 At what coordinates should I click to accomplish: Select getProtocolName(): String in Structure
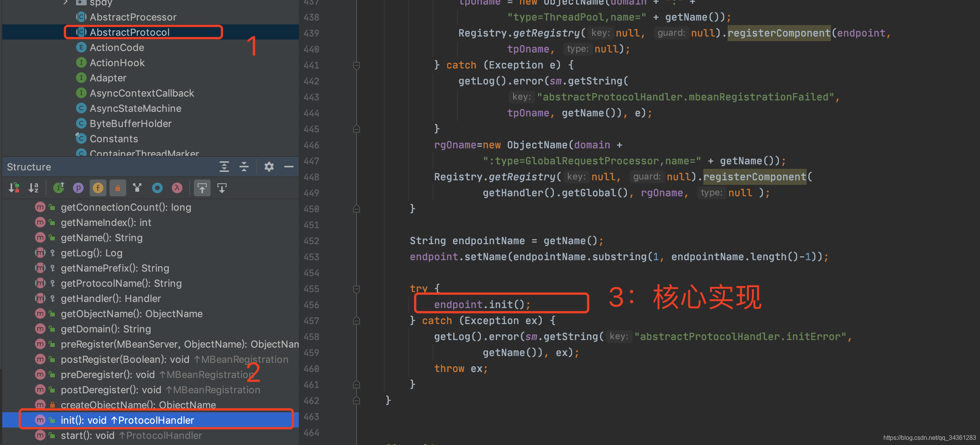pos(150,283)
